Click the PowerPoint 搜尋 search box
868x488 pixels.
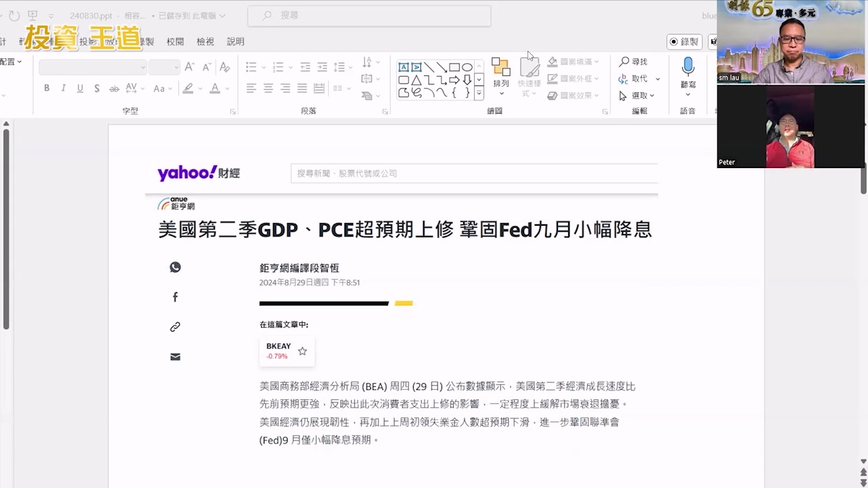pos(369,16)
